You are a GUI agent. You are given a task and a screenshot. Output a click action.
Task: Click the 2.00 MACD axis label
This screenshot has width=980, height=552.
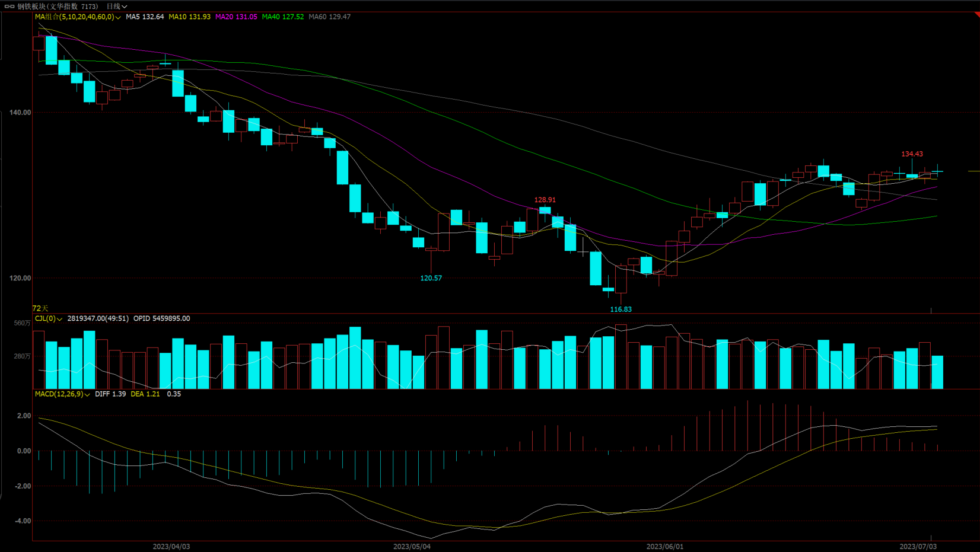[x=24, y=416]
